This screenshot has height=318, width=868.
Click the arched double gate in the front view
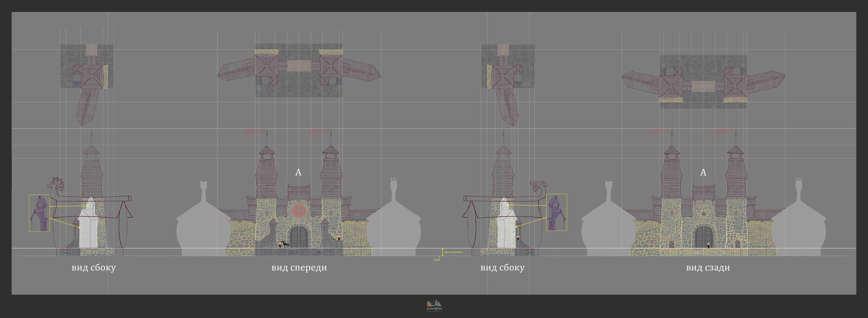(x=299, y=237)
